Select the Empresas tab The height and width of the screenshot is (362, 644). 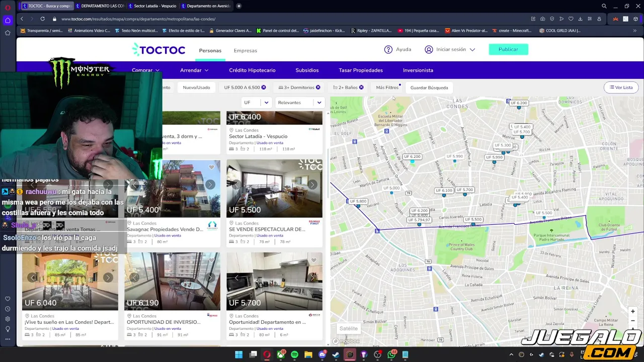[245, 50]
